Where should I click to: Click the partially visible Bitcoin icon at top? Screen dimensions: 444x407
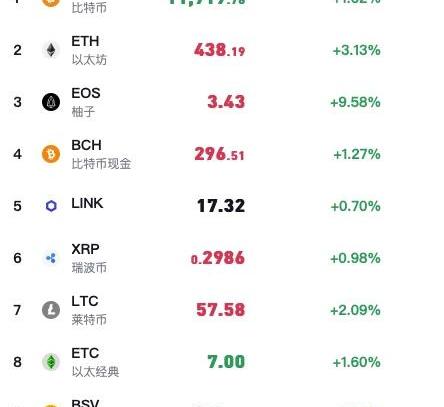click(x=51, y=3)
